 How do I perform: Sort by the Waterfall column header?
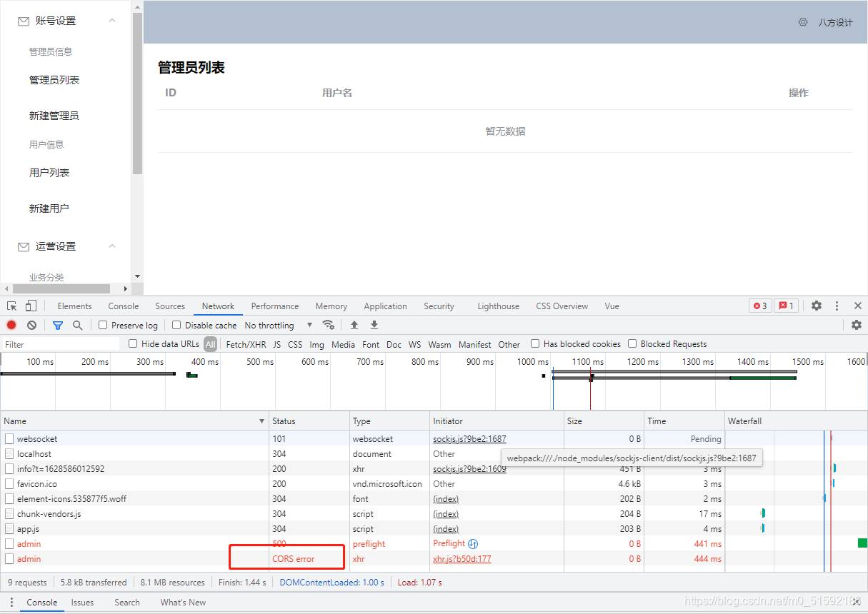coord(796,421)
